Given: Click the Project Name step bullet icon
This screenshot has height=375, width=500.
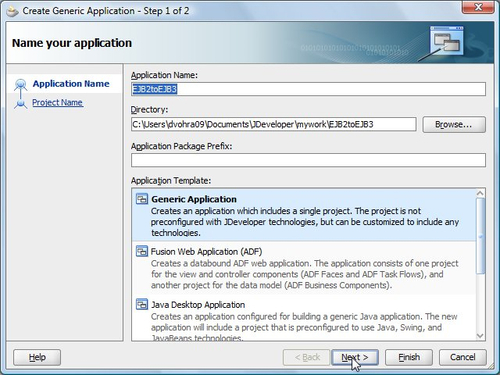Looking at the screenshot, I should click(21, 103).
